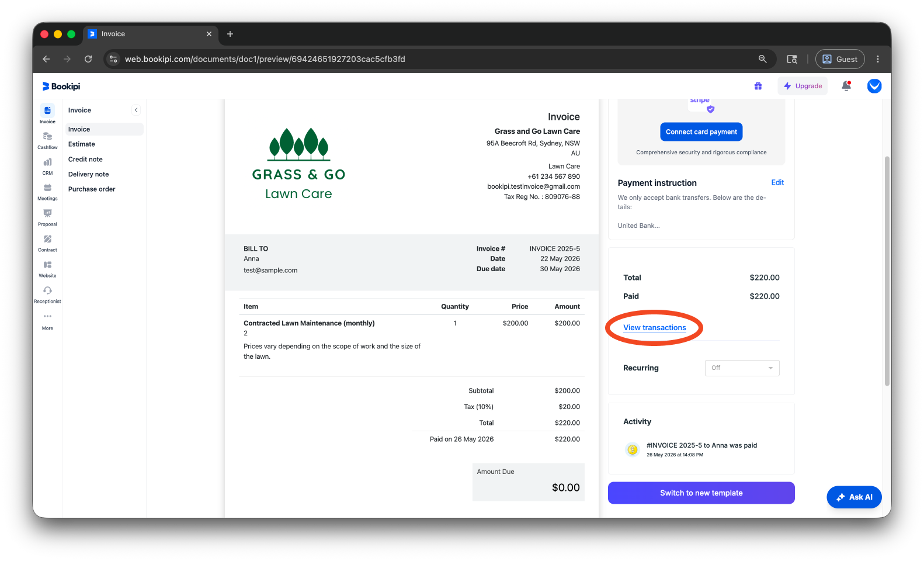This screenshot has width=924, height=561.
Task: Collapse the Invoice submenu panel
Action: click(x=136, y=110)
